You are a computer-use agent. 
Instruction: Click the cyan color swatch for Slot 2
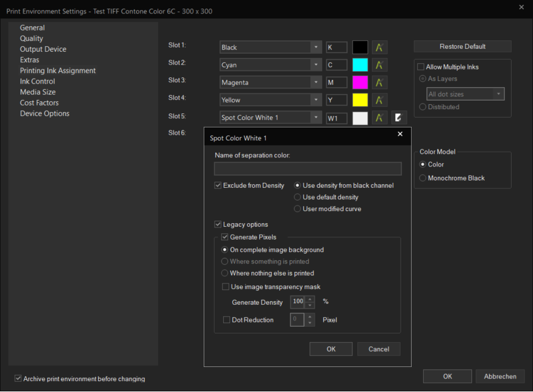point(360,65)
